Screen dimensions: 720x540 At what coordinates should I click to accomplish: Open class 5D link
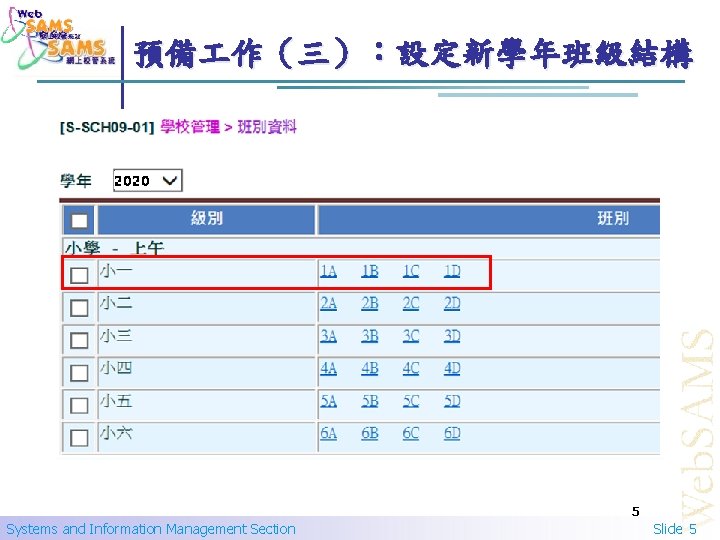(452, 401)
